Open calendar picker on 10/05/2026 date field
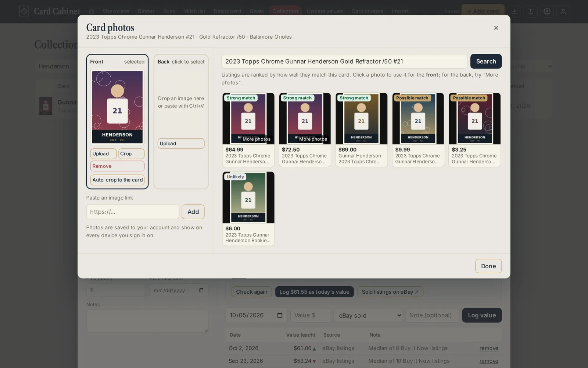This screenshot has width=588, height=368. pyautogui.click(x=280, y=315)
